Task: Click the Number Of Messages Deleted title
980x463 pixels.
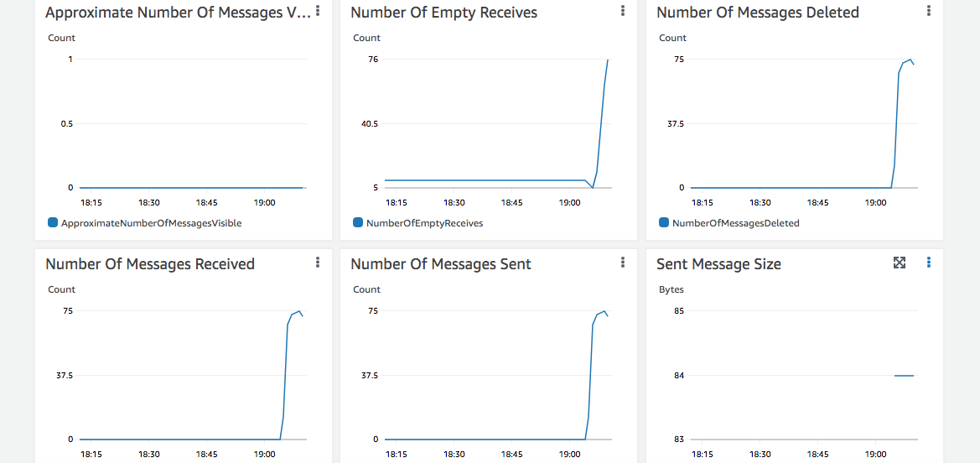Action: [757, 13]
